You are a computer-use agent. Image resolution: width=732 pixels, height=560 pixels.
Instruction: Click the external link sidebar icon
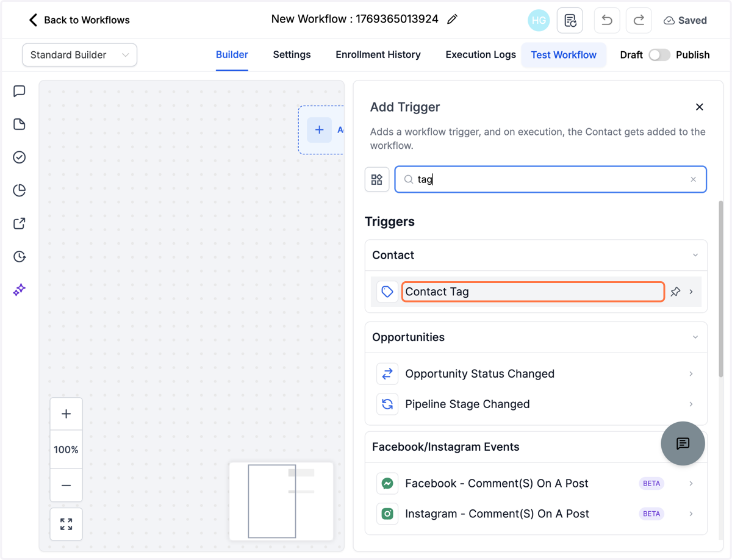click(20, 223)
